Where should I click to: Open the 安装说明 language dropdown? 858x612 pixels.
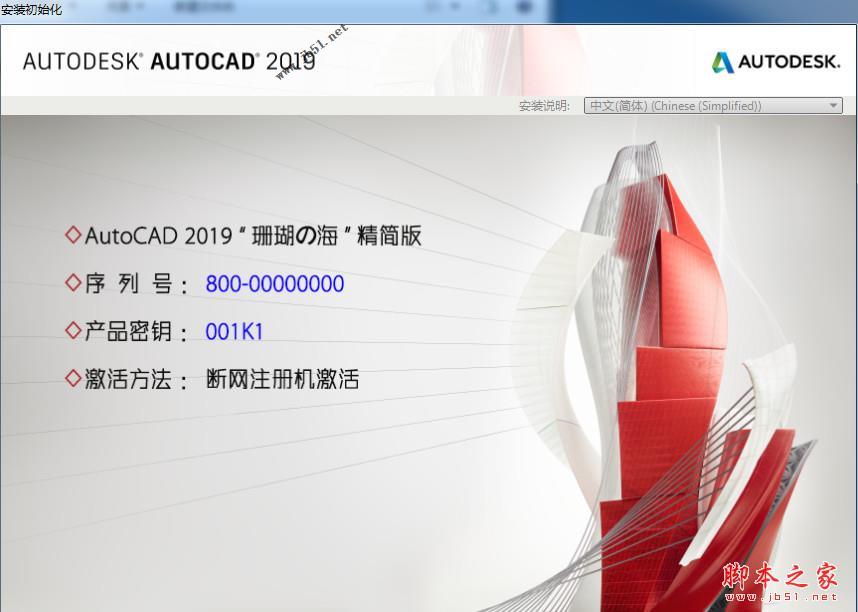712,105
